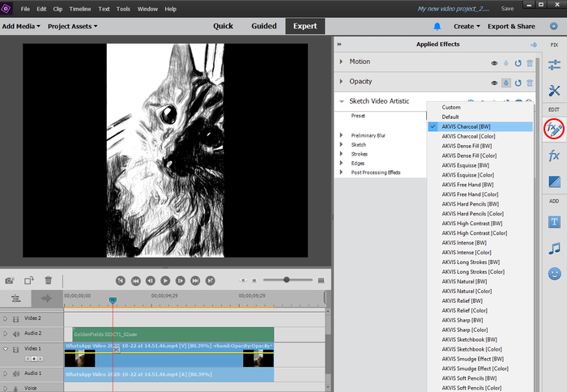The width and height of the screenshot is (567, 392).
Task: Click the Premiere Elements logo icon
Action: pos(6,9)
